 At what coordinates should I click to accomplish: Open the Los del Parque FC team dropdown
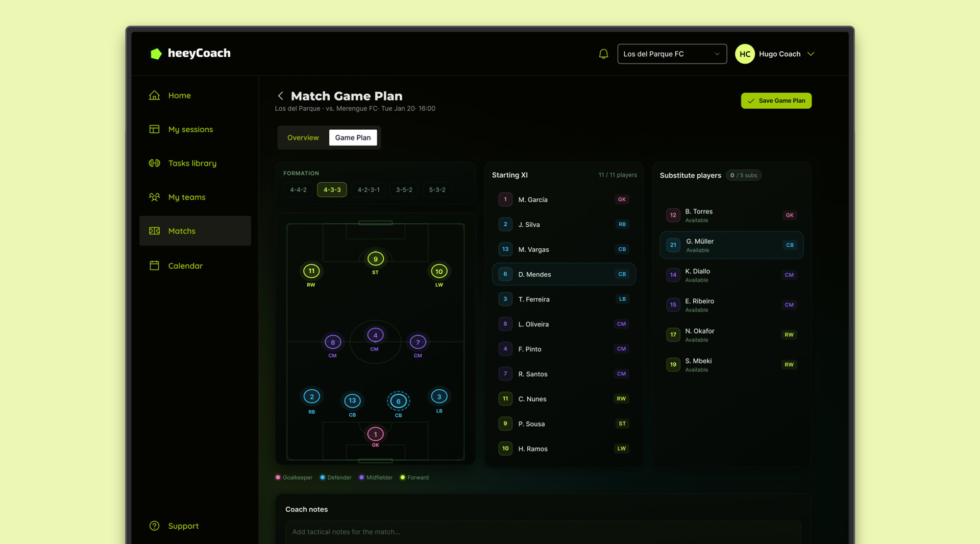[x=672, y=54]
